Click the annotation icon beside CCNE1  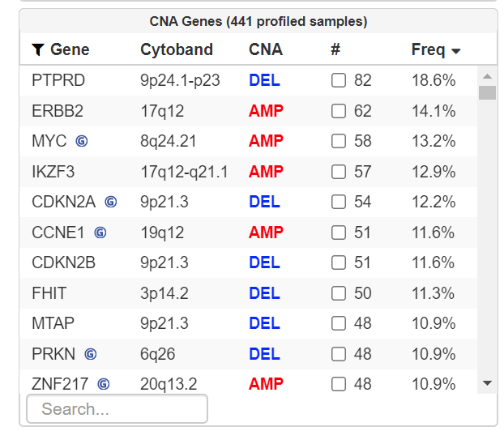pyautogui.click(x=100, y=233)
